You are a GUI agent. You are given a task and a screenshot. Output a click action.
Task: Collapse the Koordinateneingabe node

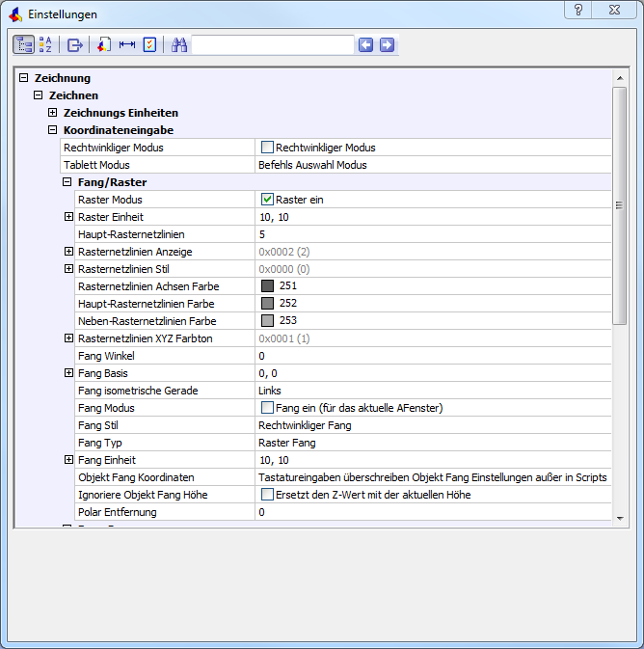53,130
